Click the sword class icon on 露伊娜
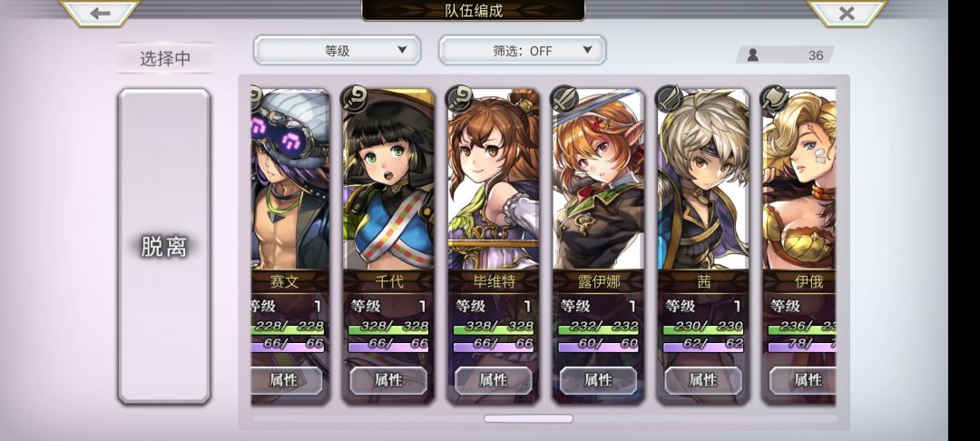This screenshot has width=980, height=441. tap(563, 99)
